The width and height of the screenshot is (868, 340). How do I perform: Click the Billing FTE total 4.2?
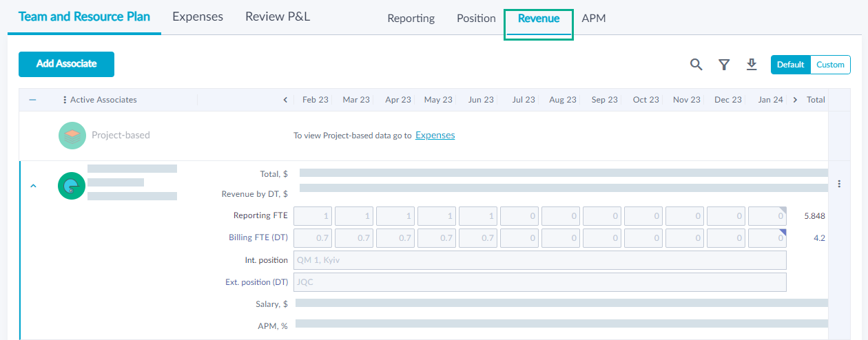pos(819,238)
